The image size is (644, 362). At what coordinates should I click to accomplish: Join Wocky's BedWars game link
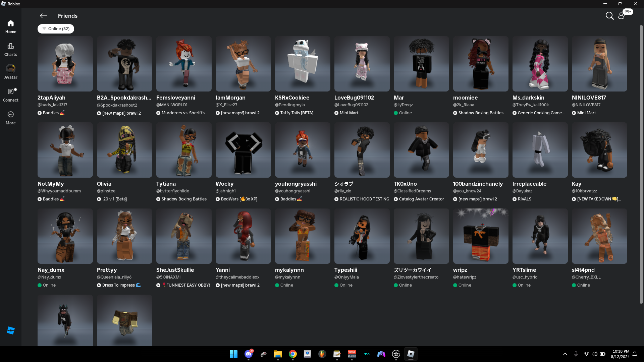point(236,199)
